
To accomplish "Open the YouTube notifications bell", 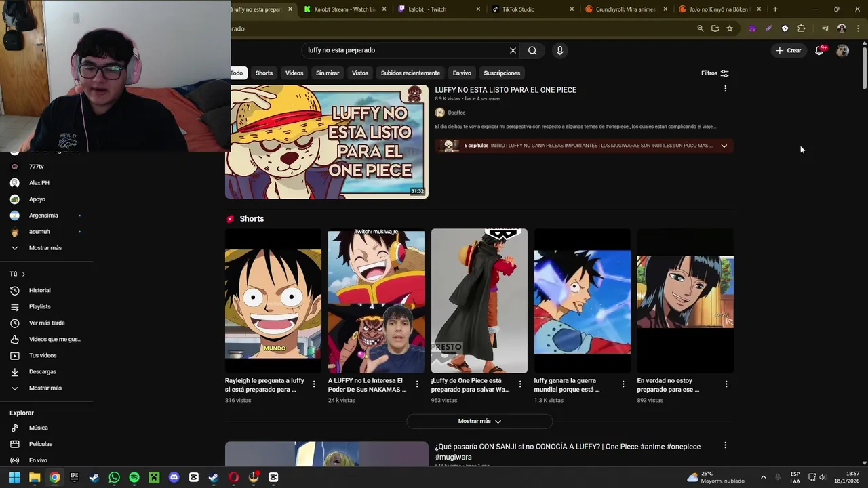I will pyautogui.click(x=819, y=50).
